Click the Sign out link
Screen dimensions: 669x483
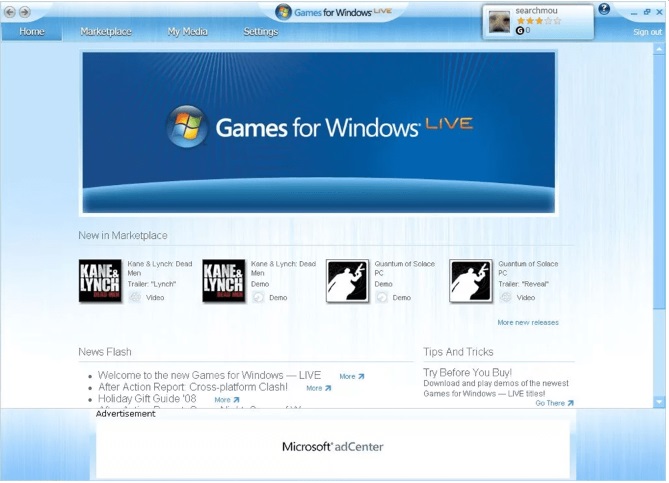647,32
